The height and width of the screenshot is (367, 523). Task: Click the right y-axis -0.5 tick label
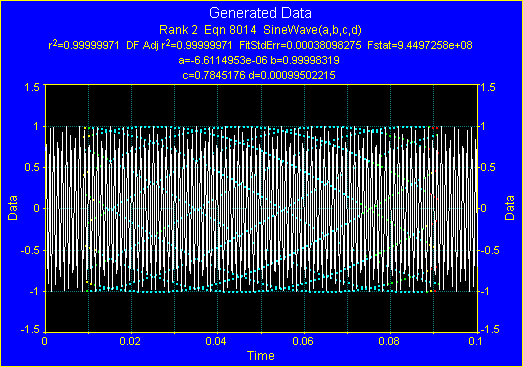click(x=489, y=250)
